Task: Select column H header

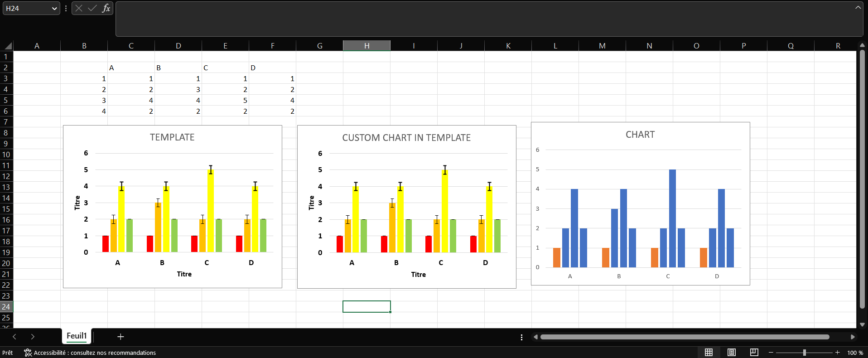Action: pos(366,46)
